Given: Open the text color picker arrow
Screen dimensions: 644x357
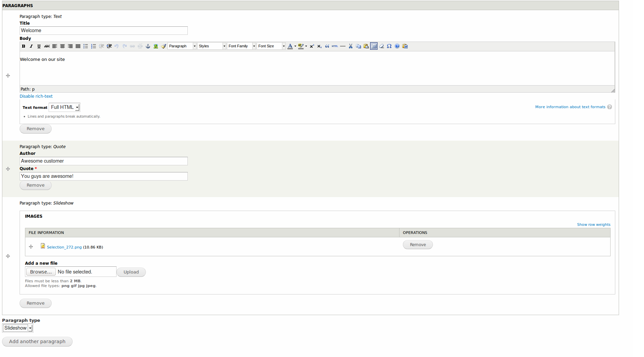Looking at the screenshot, I should 295,46.
